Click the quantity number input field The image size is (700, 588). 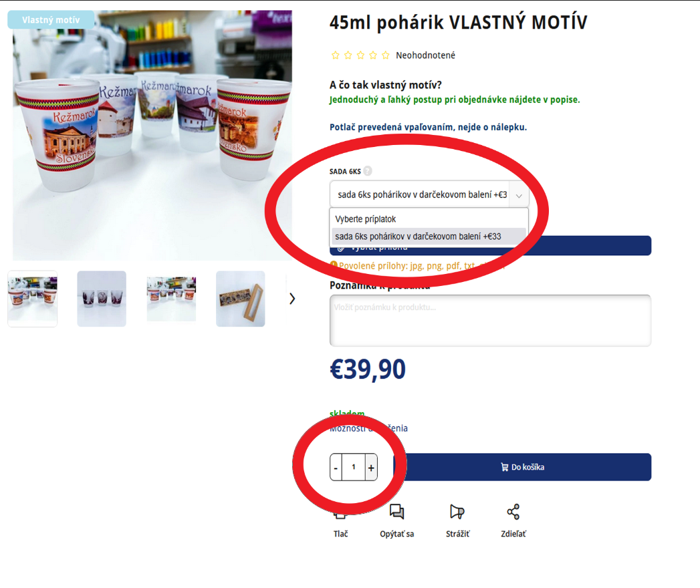click(354, 468)
